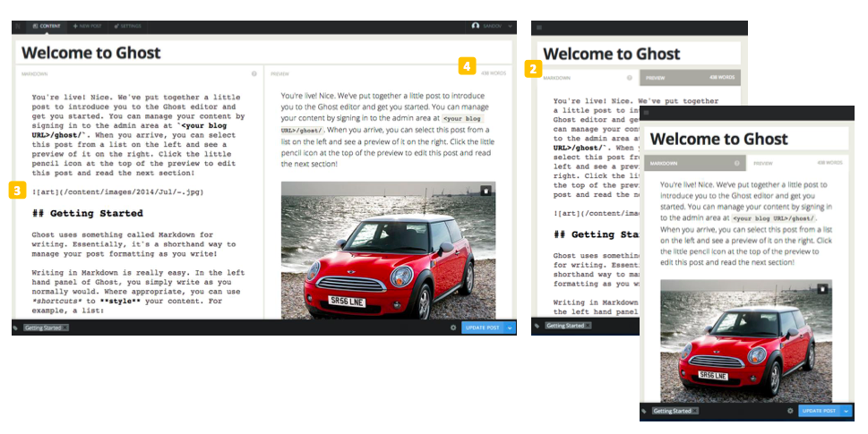This screenshot has width=868, height=434.
Task: Open the New Post tab
Action: coord(87,26)
